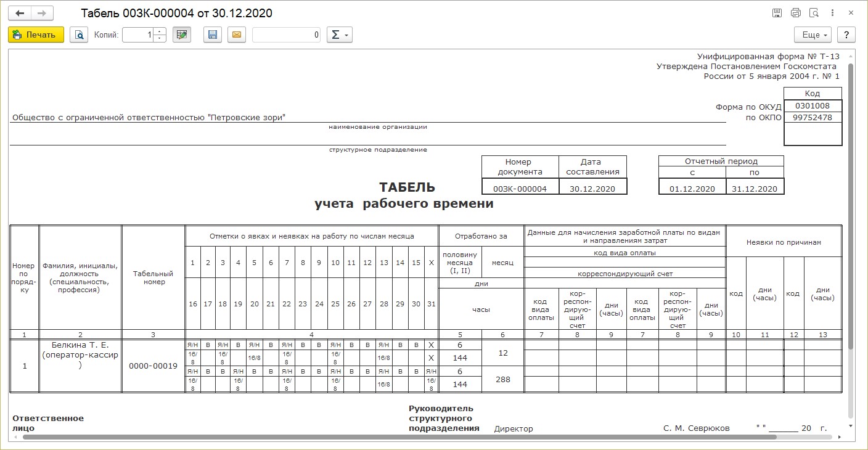Viewport: 868px width, 450px height.
Task: Increase copies with the up stepper arrow
Action: pos(160,31)
